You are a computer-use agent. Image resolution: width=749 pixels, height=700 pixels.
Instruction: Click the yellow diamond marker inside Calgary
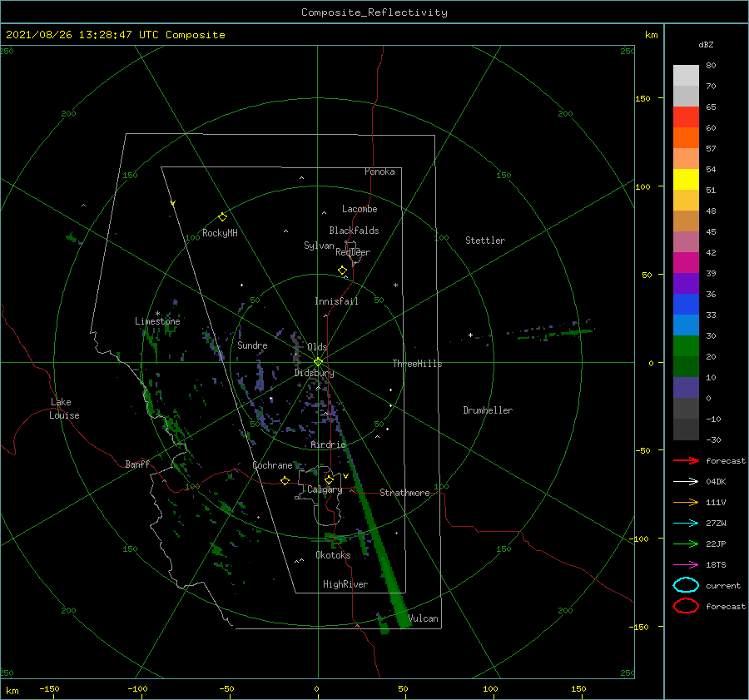tap(329, 479)
